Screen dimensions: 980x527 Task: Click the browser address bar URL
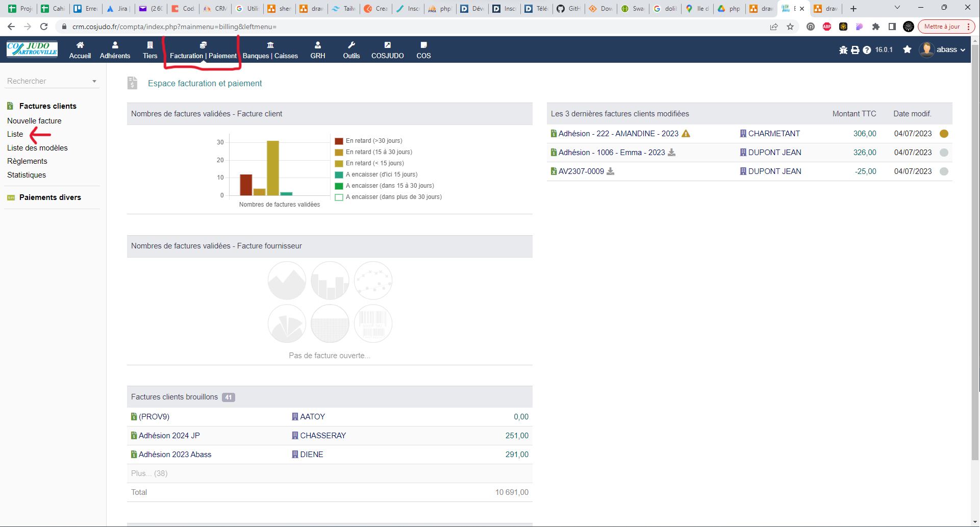(x=174, y=27)
